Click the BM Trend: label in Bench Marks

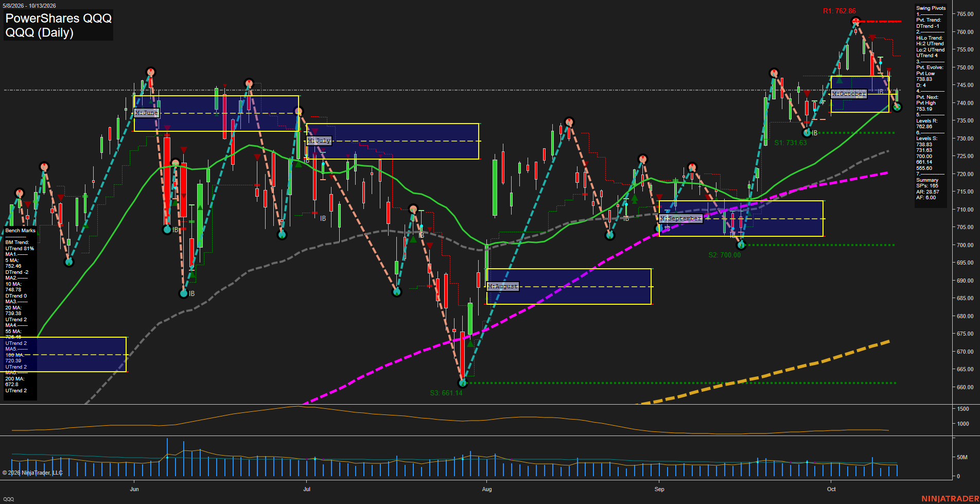click(x=17, y=242)
